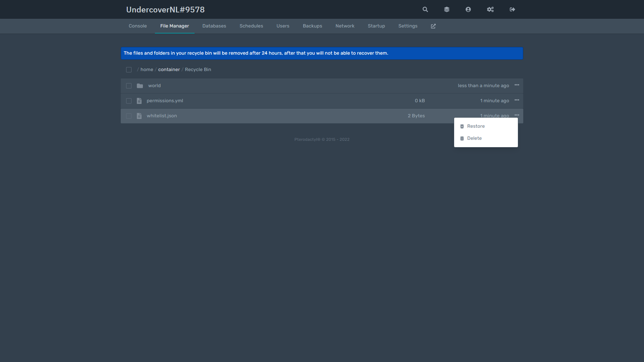
Task: Open the Settings tab
Action: point(408,26)
